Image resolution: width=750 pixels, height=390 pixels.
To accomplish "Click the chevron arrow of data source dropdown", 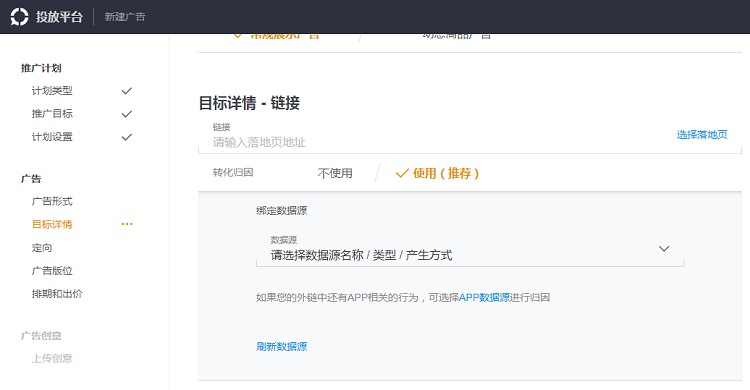I will (x=664, y=249).
